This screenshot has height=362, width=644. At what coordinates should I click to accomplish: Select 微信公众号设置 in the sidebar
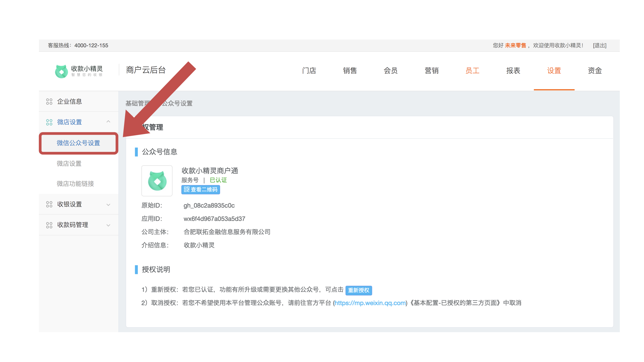coord(78,143)
